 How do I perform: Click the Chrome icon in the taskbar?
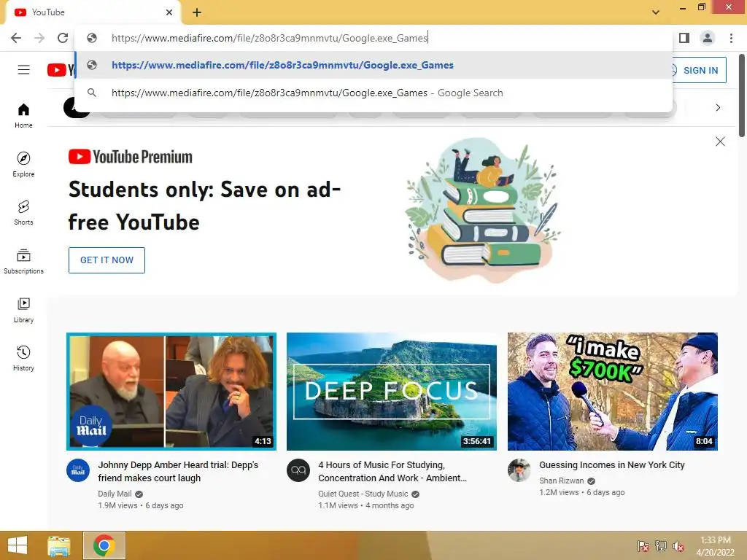point(104,545)
